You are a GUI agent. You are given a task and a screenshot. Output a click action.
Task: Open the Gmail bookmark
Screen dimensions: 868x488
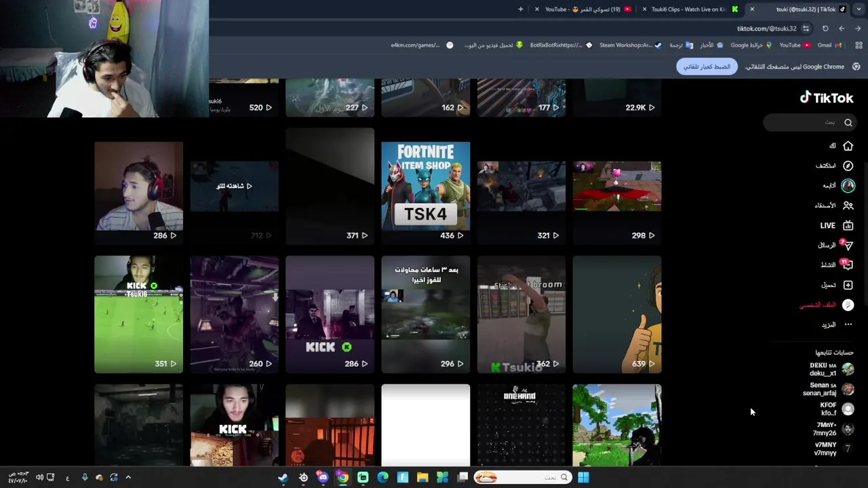[829, 45]
